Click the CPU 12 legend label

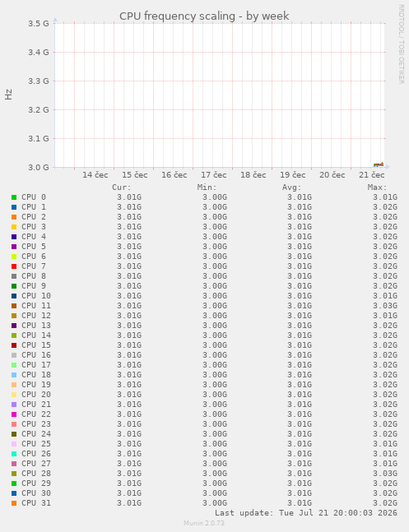coord(36,316)
